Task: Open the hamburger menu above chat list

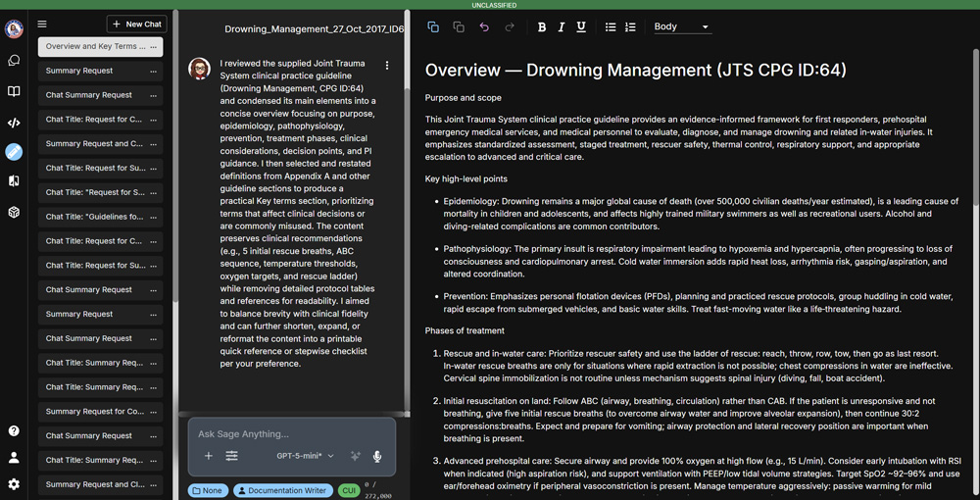Action: [x=42, y=25]
